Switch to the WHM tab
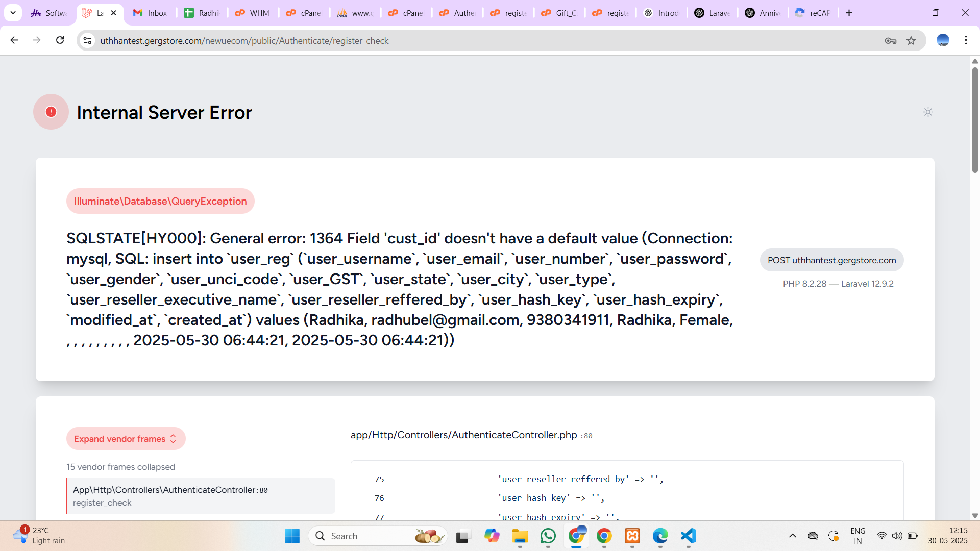Screen dimensions: 980x551 (x=253, y=13)
